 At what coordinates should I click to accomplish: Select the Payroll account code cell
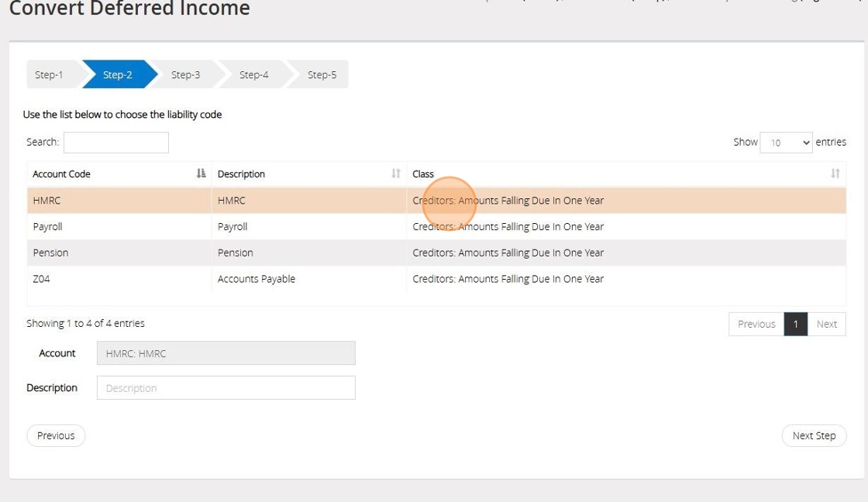(119, 226)
